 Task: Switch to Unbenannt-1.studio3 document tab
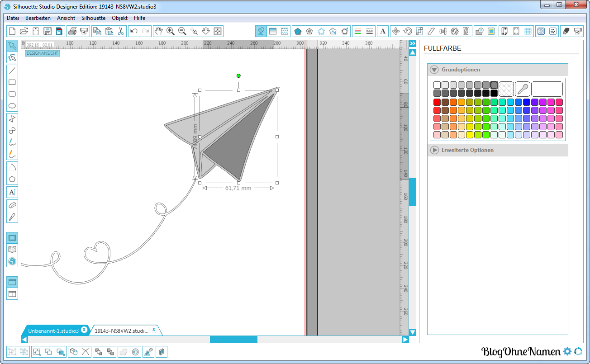[x=53, y=331]
